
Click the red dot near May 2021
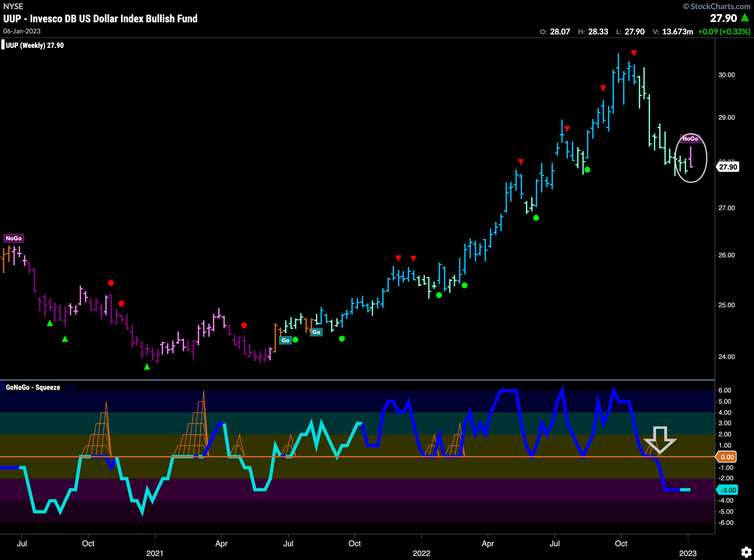tap(244, 326)
